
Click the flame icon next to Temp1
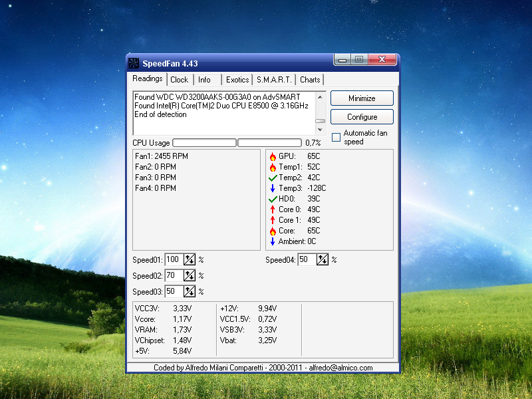click(273, 167)
